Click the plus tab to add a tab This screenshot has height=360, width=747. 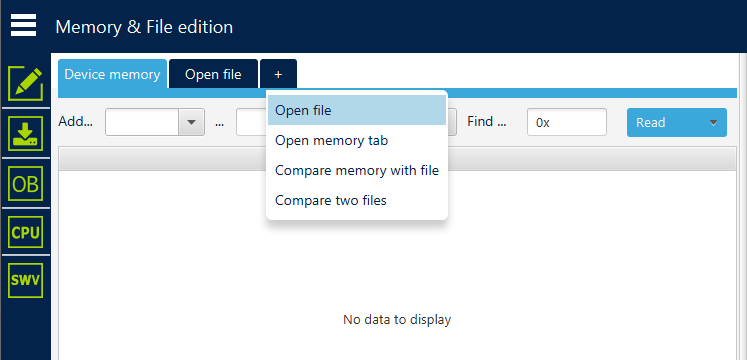278,74
